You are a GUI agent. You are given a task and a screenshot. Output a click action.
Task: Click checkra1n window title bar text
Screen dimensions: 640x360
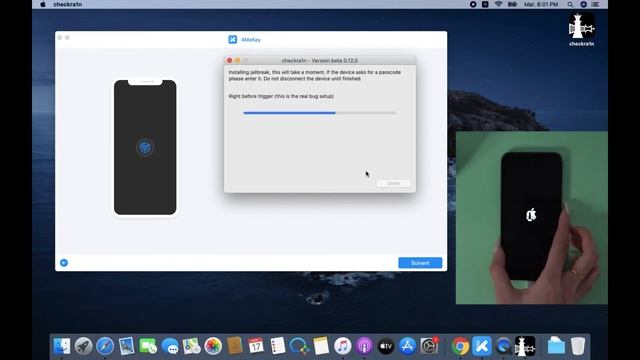coord(320,60)
